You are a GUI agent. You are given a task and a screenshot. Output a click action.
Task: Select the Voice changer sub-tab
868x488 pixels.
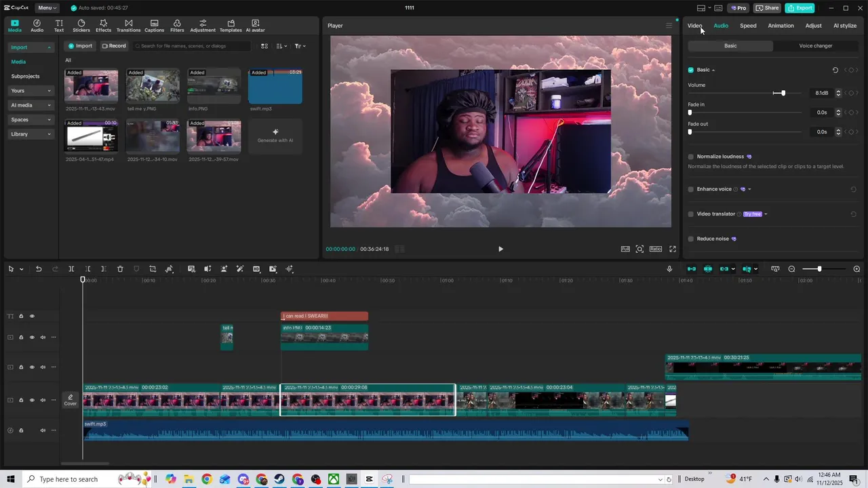(815, 46)
